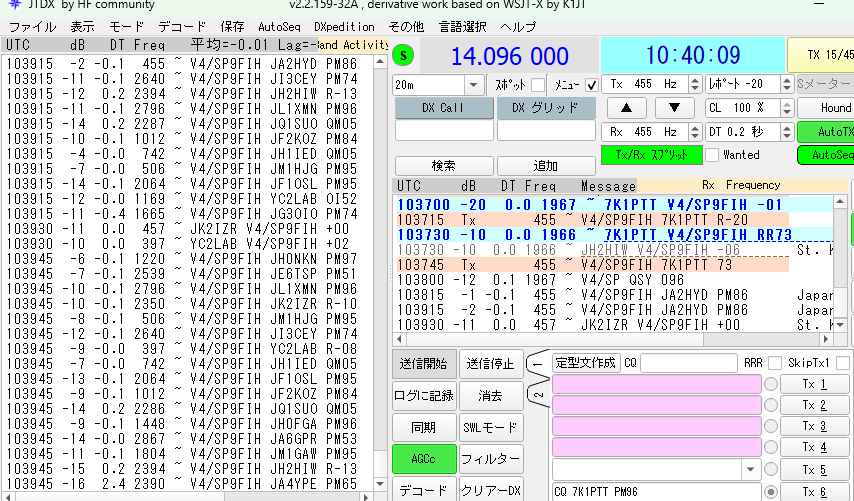
Task: Open the モード menu
Action: tap(126, 27)
